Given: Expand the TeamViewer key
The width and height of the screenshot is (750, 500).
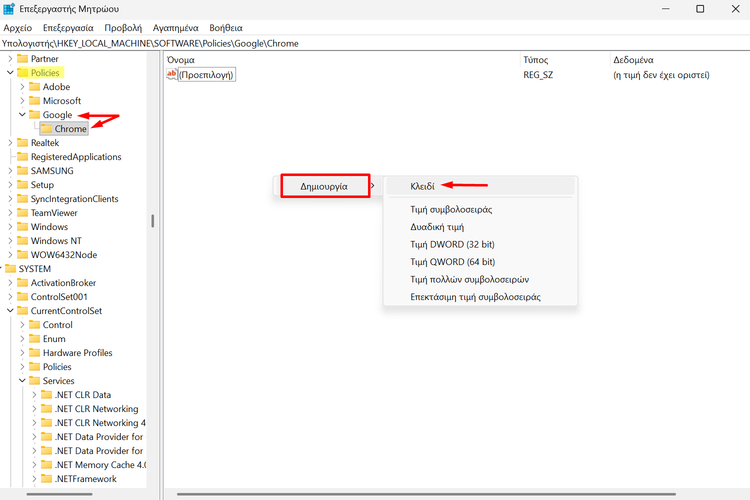Looking at the screenshot, I should (10, 213).
